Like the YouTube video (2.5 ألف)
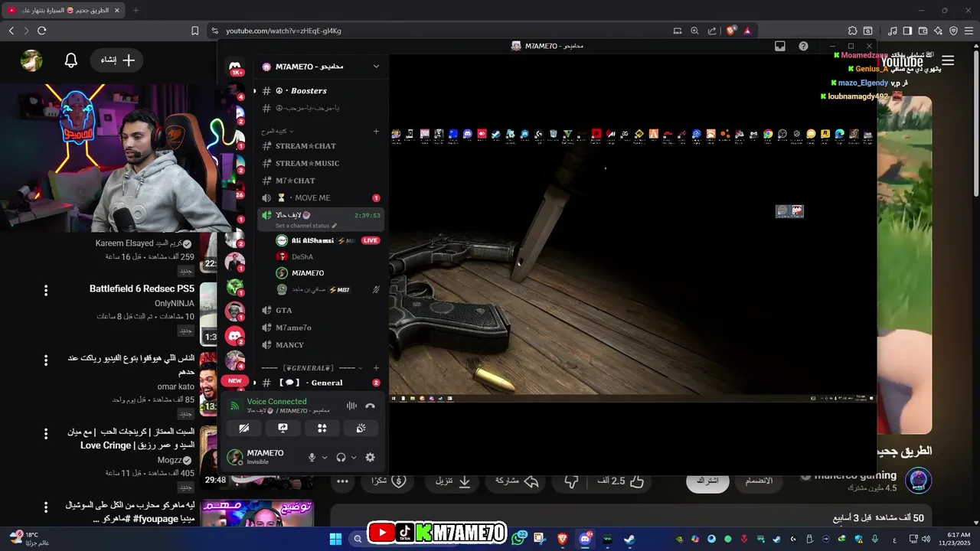 click(x=621, y=481)
